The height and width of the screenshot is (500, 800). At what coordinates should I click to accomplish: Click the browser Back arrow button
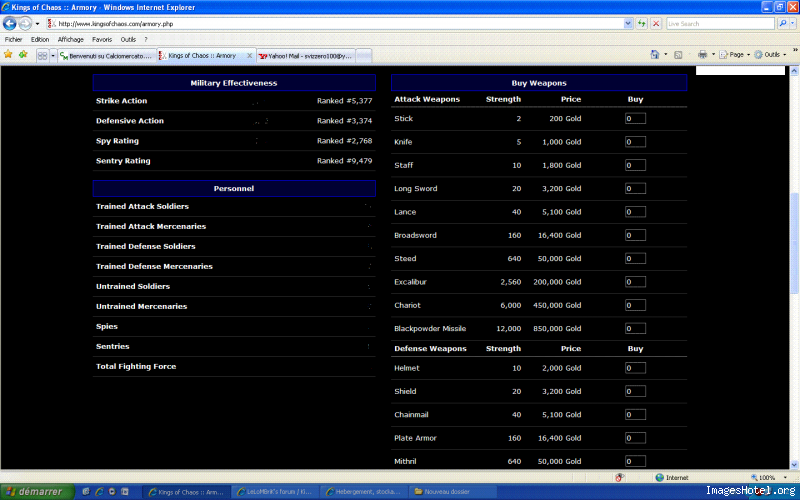[x=10, y=23]
